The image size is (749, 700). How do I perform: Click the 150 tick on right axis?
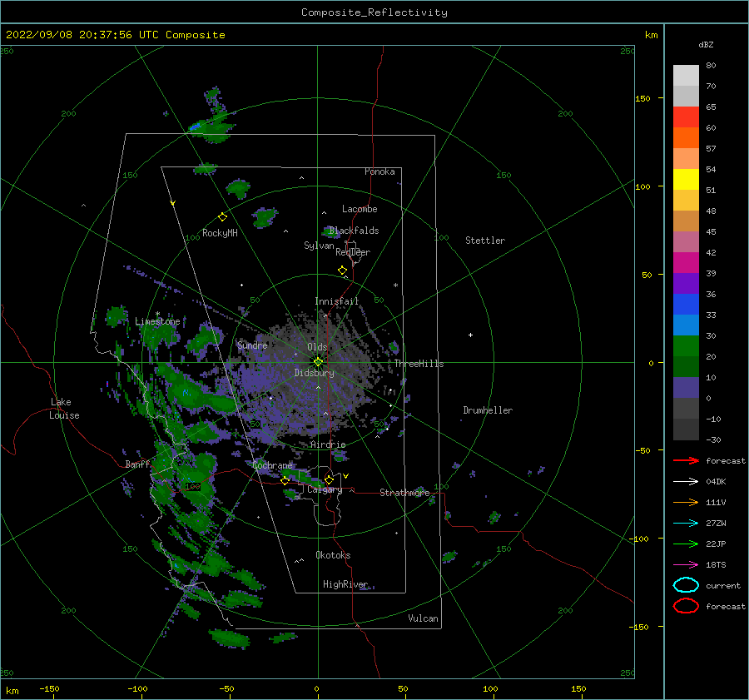(642, 98)
